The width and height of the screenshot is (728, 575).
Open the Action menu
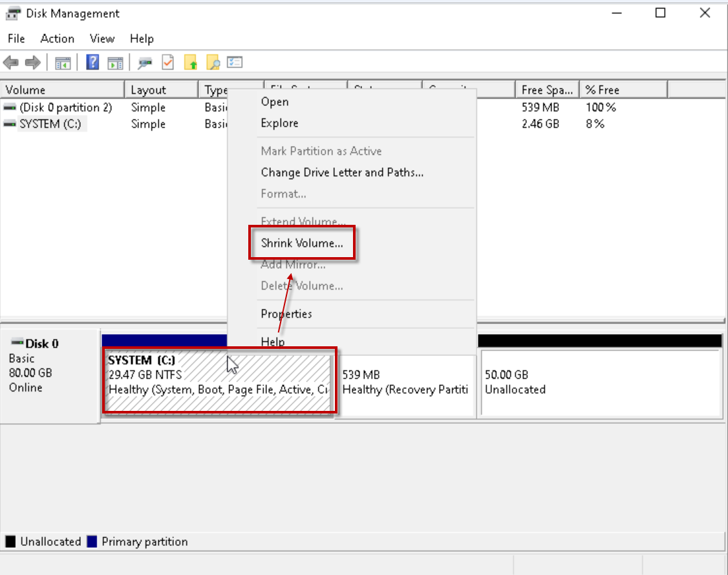[57, 39]
